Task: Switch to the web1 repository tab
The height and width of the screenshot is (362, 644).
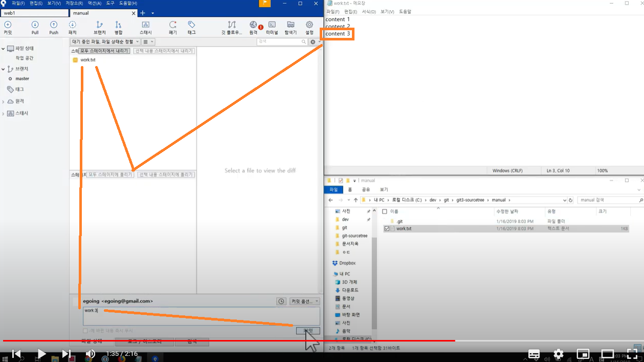Action: pos(34,13)
